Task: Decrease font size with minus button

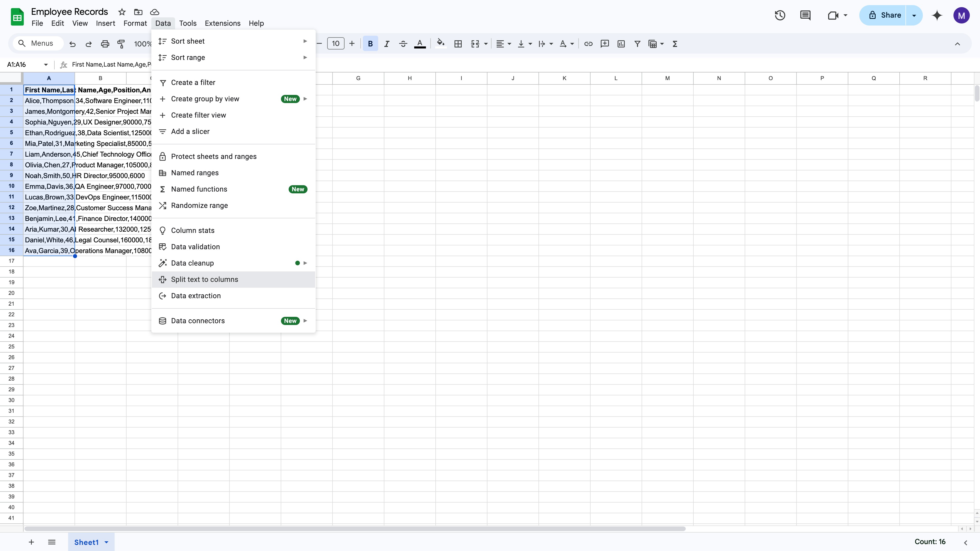Action: [x=319, y=44]
